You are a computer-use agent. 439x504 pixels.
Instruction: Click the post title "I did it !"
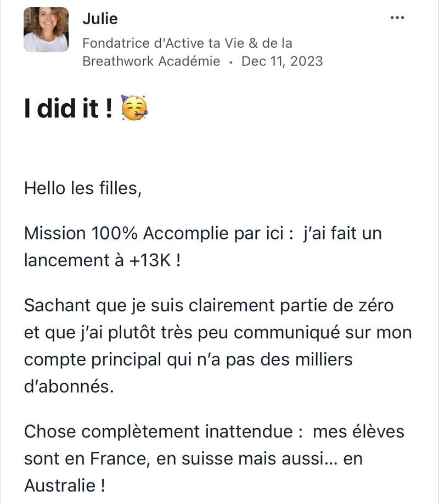(x=69, y=108)
